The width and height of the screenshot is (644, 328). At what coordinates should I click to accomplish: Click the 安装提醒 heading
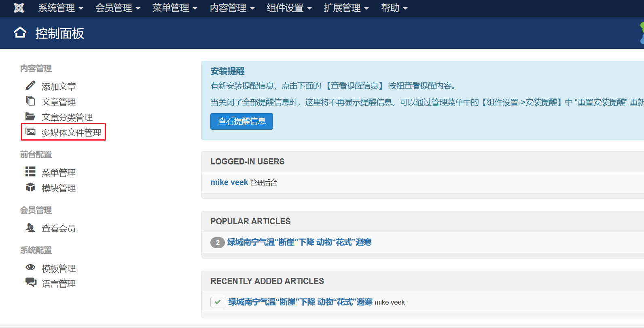point(227,71)
